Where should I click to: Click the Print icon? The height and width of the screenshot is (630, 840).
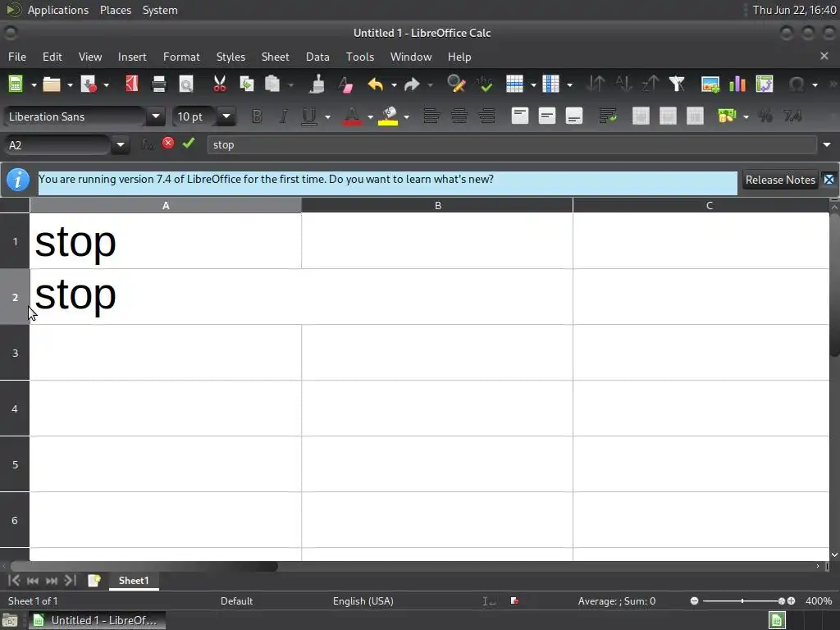(159, 84)
